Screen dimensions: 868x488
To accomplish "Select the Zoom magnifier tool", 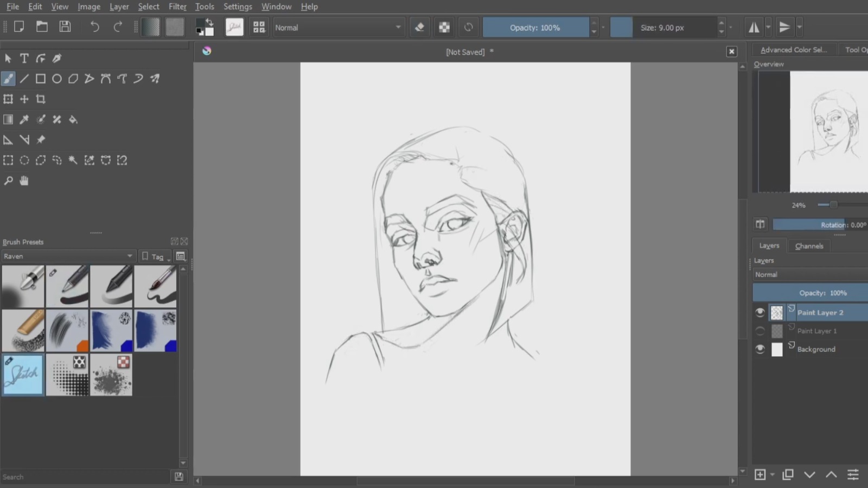I will coord(8,181).
